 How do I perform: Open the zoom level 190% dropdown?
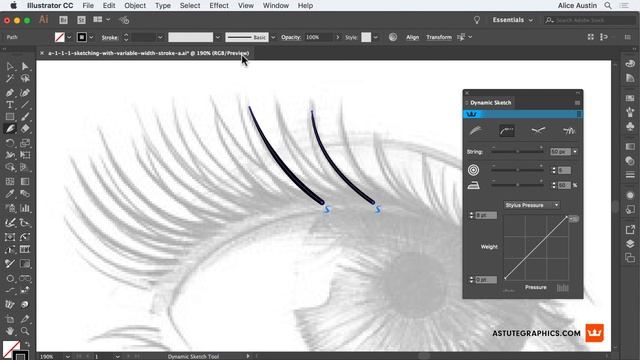pos(67,356)
